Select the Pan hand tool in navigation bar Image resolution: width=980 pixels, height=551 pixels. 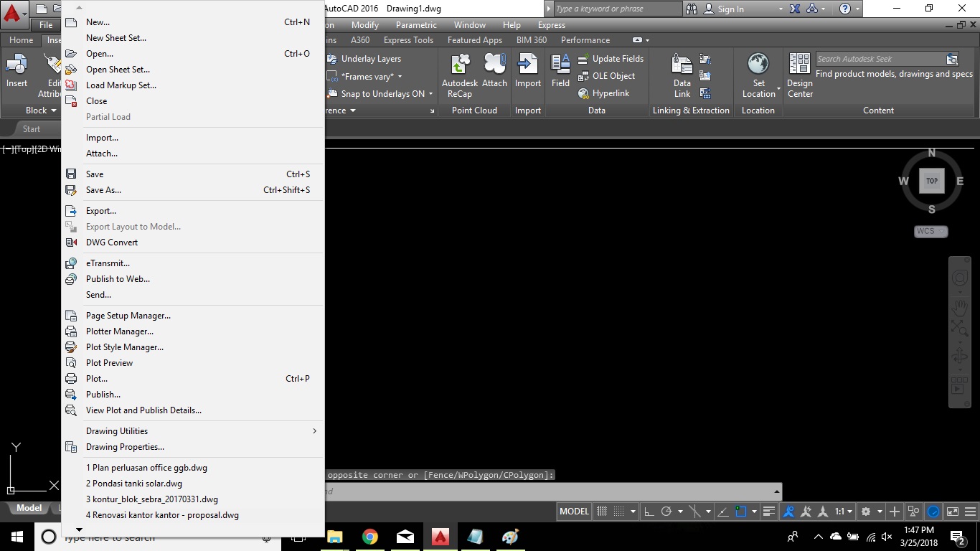coord(960,308)
